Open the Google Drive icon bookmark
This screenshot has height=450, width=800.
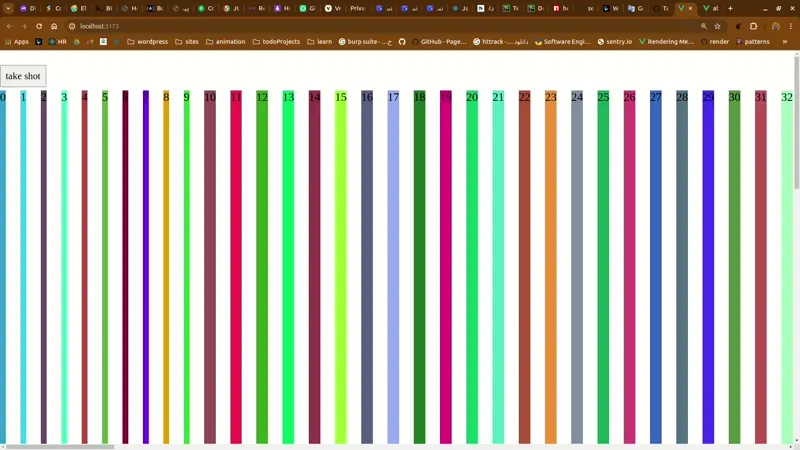[x=77, y=42]
